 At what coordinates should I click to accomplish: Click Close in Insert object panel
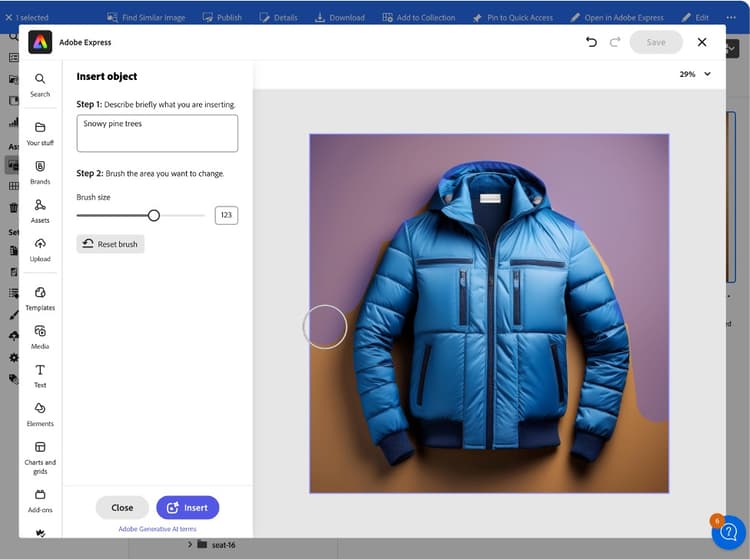click(x=122, y=507)
